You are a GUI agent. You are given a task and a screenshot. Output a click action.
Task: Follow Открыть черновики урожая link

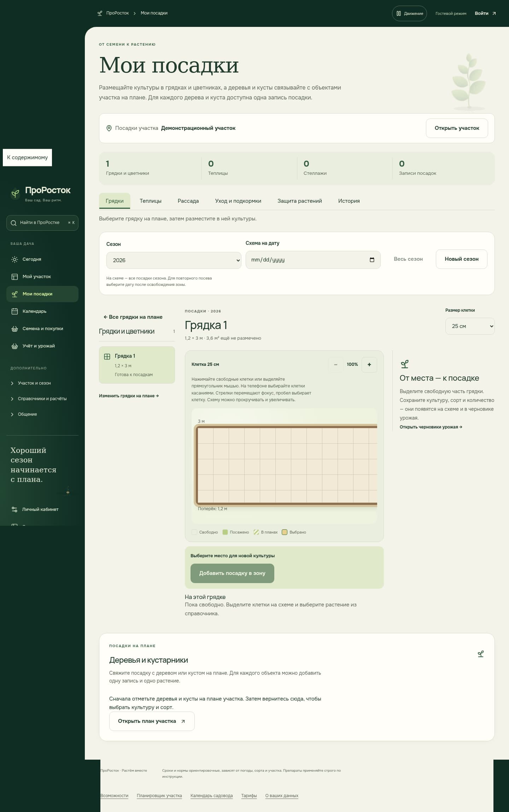(x=431, y=427)
